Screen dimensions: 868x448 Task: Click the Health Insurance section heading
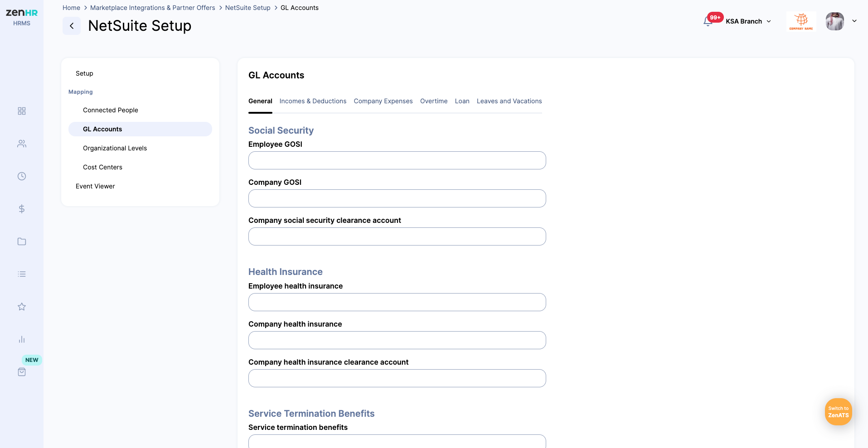pos(286,272)
